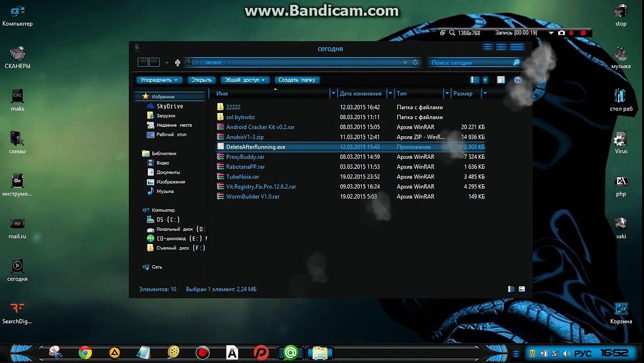The height and width of the screenshot is (363, 644).
Task: Open SkyDrive in the navigation pane
Action: pyautogui.click(x=170, y=106)
